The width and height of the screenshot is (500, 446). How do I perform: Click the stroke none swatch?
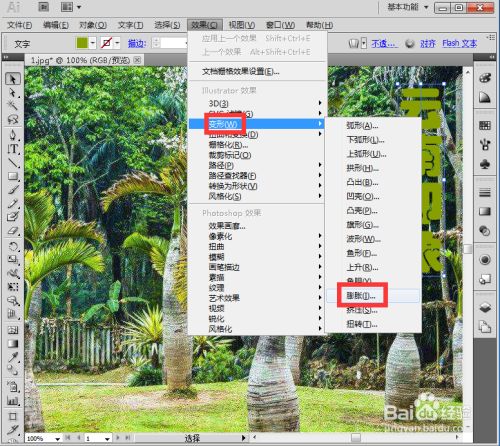click(107, 43)
